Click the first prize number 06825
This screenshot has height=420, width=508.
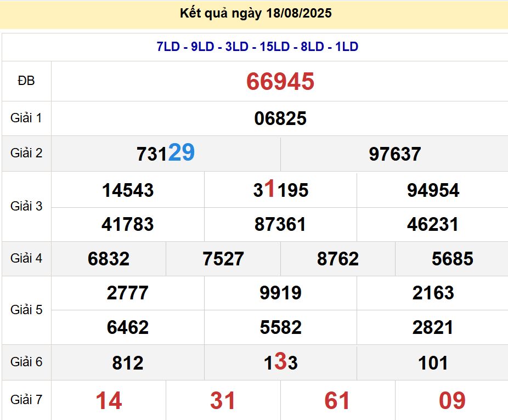tap(280, 118)
